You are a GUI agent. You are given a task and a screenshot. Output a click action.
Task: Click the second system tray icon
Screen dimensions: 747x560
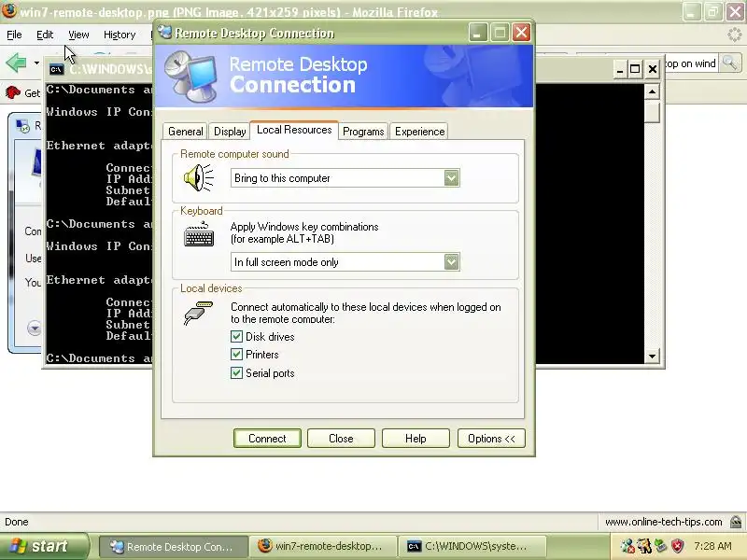coord(644,546)
